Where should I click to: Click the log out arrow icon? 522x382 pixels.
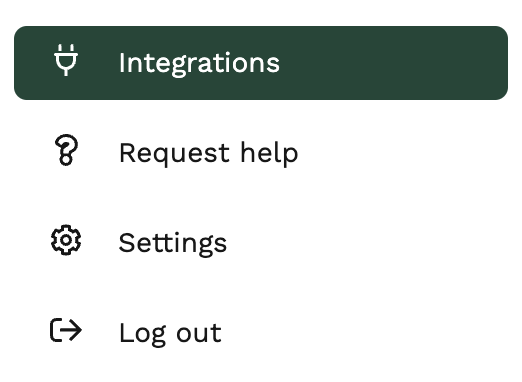tap(66, 330)
